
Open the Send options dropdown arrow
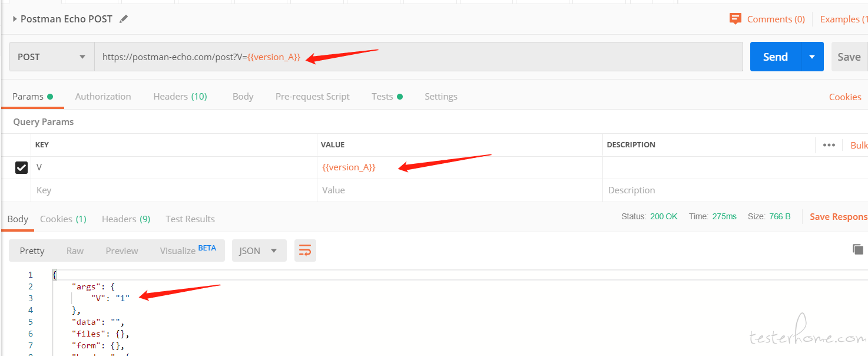pyautogui.click(x=812, y=57)
